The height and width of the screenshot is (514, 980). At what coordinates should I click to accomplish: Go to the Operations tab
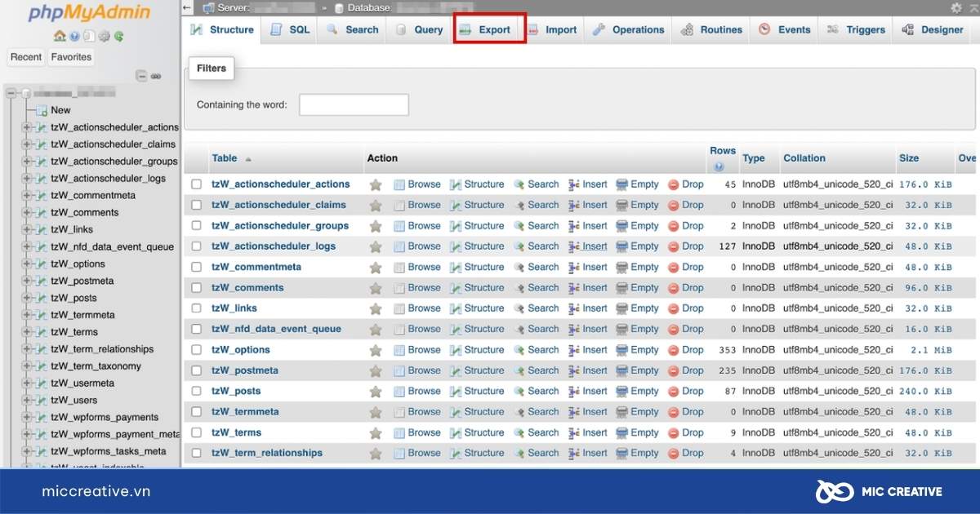[628, 29]
